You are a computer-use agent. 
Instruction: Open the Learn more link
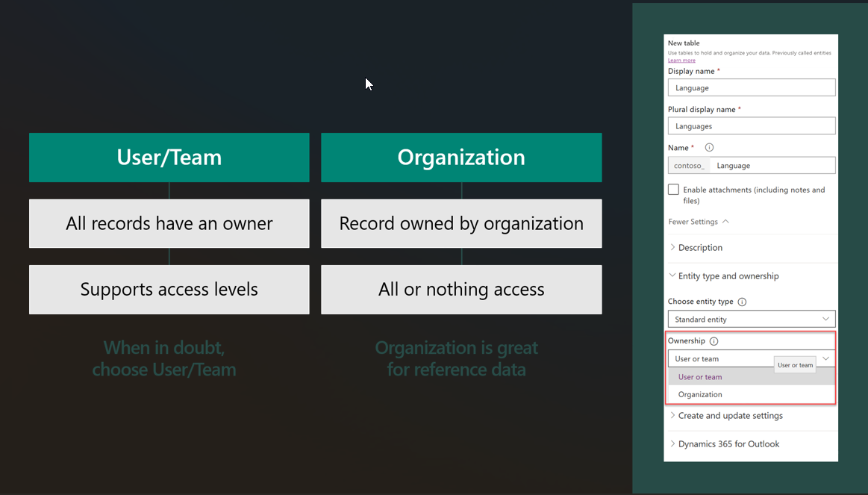(x=680, y=60)
